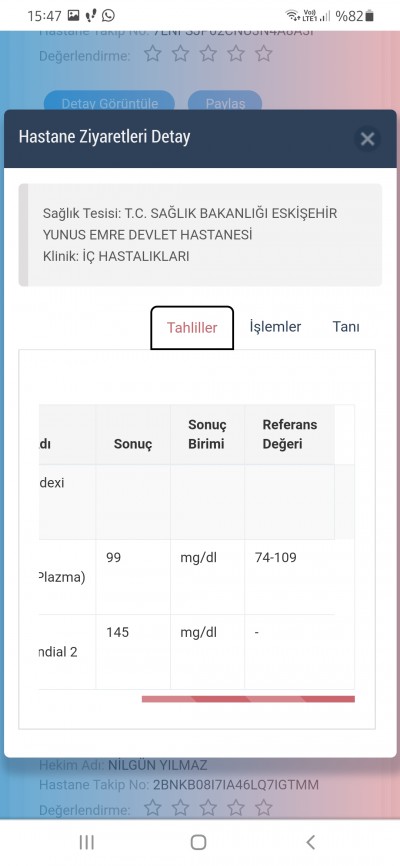Image resolution: width=400 pixels, height=866 pixels.
Task: Click the Paylaş button
Action: [225, 103]
